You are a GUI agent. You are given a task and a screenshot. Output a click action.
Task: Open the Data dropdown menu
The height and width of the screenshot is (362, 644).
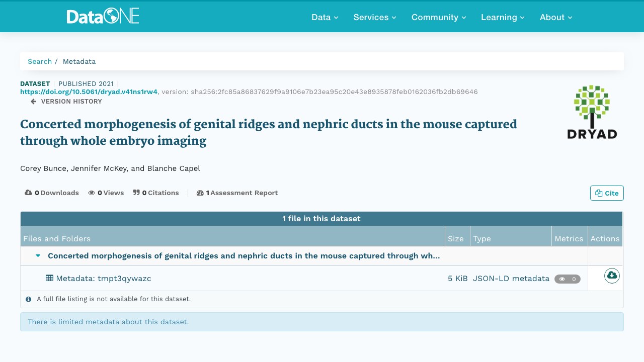[325, 17]
